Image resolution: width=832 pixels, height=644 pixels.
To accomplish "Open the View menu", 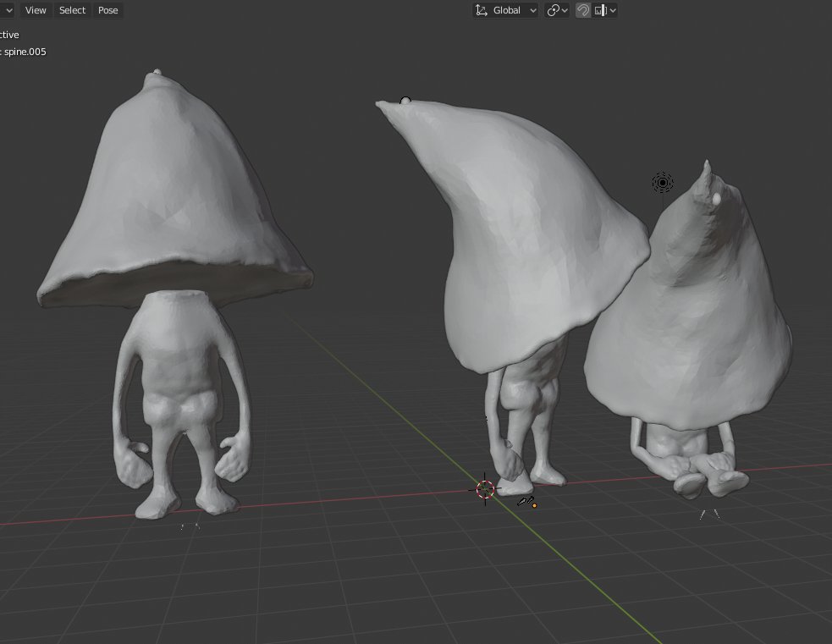I will pyautogui.click(x=36, y=10).
